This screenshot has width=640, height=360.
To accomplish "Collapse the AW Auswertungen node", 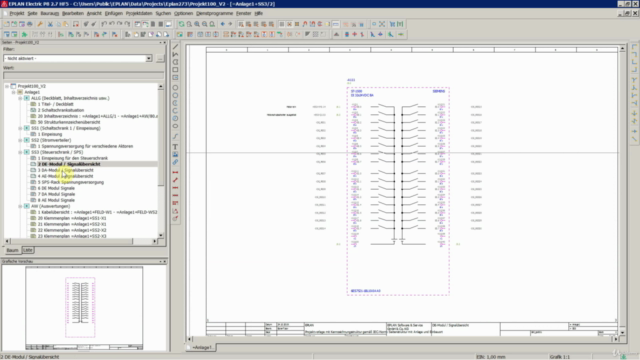I will [20, 206].
